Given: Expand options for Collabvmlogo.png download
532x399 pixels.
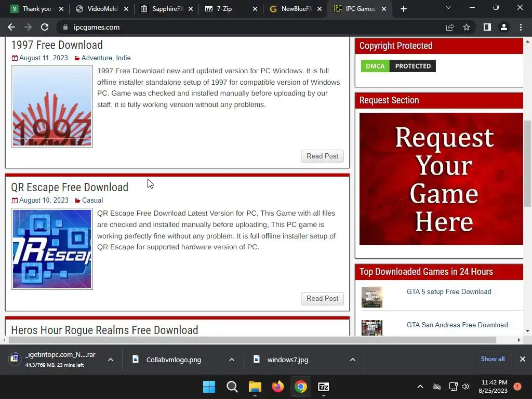Looking at the screenshot, I should (232, 360).
